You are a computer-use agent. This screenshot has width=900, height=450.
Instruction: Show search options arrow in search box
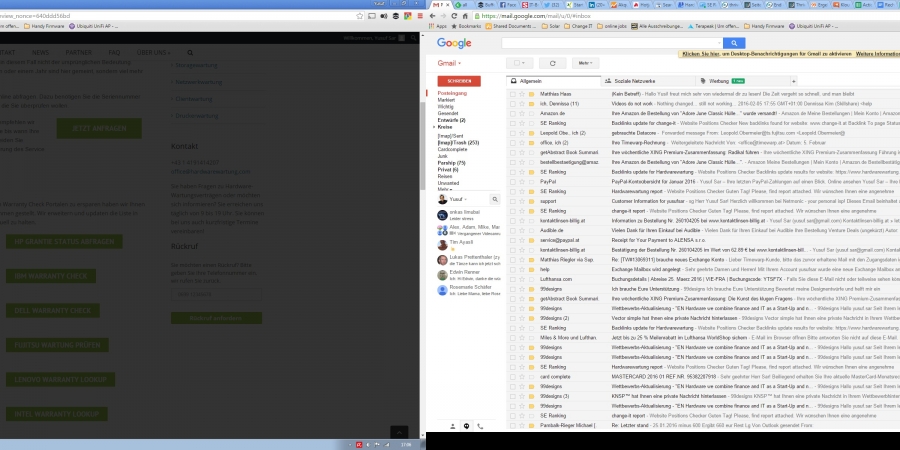tap(719, 43)
